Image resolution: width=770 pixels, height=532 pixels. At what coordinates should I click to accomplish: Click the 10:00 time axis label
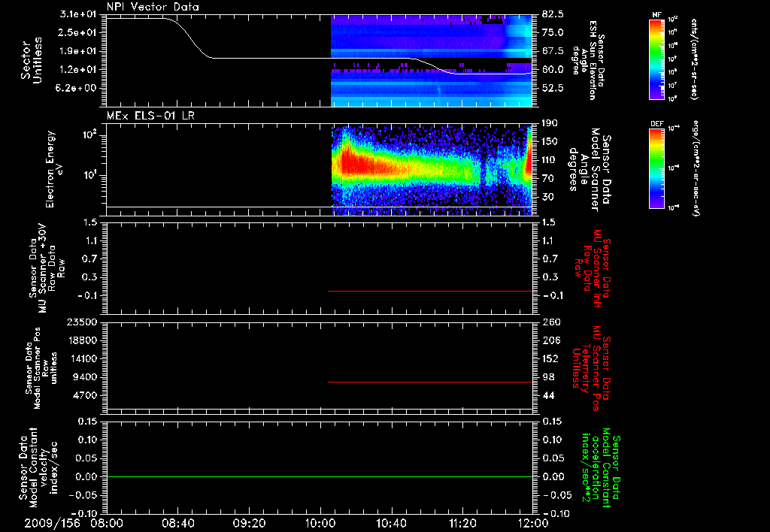(320, 524)
